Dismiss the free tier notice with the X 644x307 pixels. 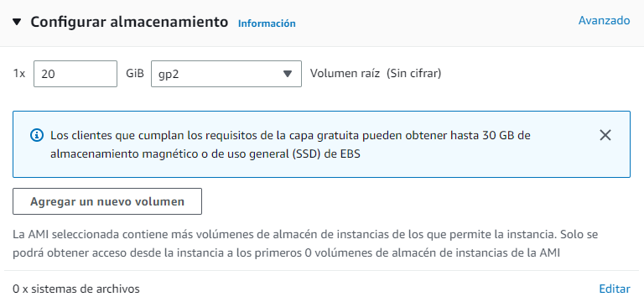pyautogui.click(x=605, y=135)
